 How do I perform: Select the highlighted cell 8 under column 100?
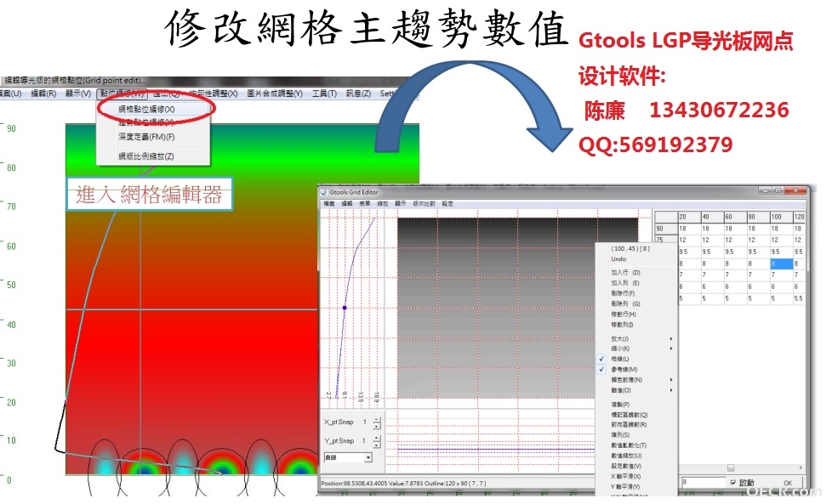tap(781, 263)
